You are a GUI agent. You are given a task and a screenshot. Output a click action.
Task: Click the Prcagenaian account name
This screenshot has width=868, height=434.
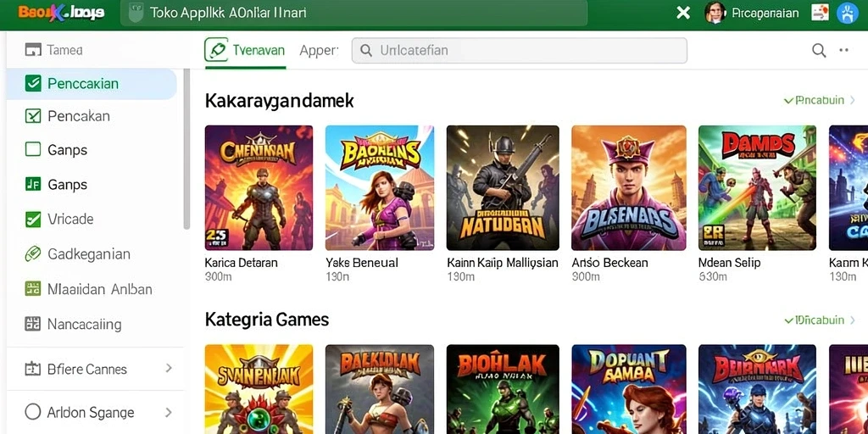point(765,13)
